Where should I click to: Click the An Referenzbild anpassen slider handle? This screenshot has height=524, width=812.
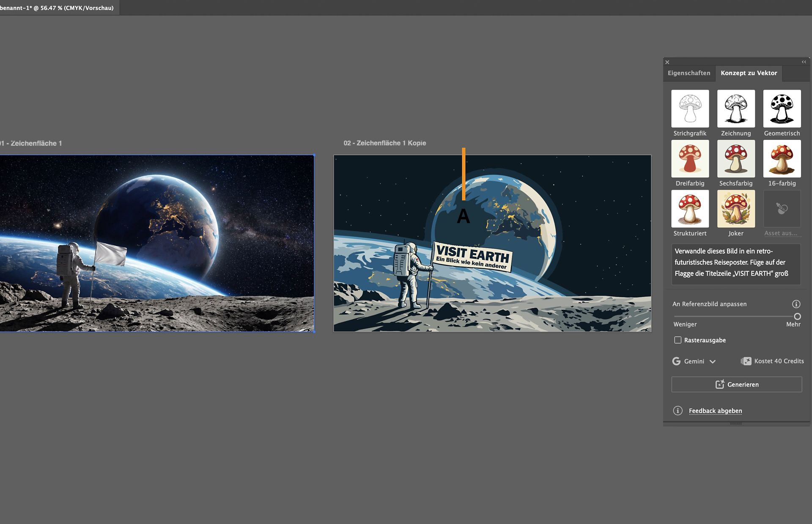click(x=797, y=316)
